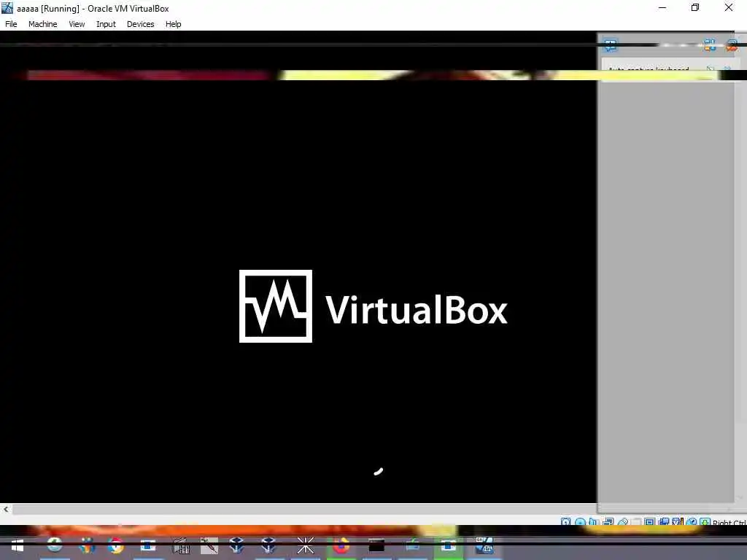Screen dimensions: 747x560
Task: Open the Chrome-like taskbar icon
Action: (116, 545)
